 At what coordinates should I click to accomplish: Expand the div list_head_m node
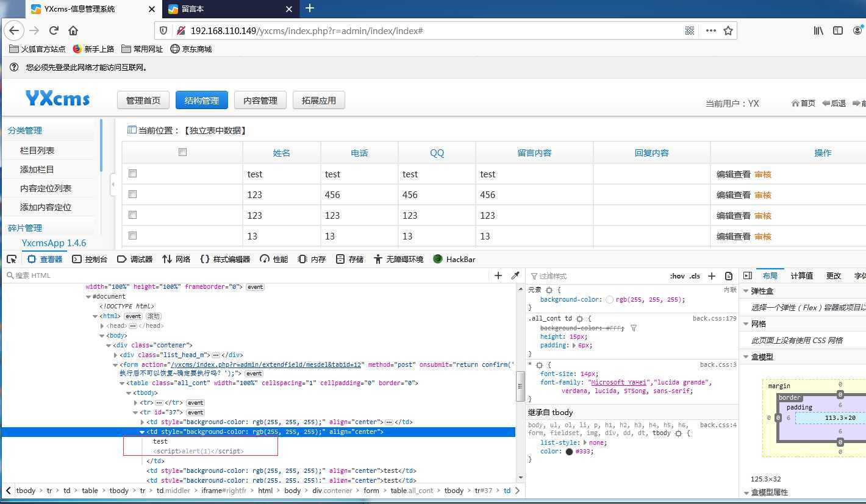[x=115, y=355]
